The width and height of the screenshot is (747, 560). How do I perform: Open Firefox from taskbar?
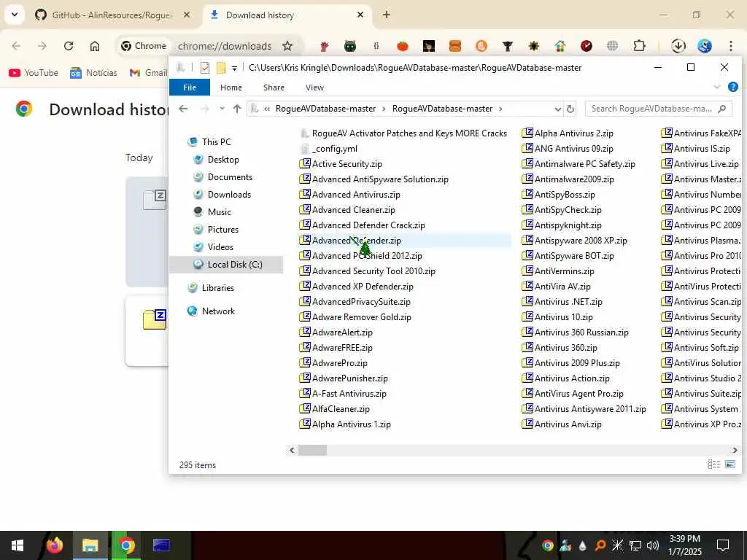pyautogui.click(x=54, y=545)
